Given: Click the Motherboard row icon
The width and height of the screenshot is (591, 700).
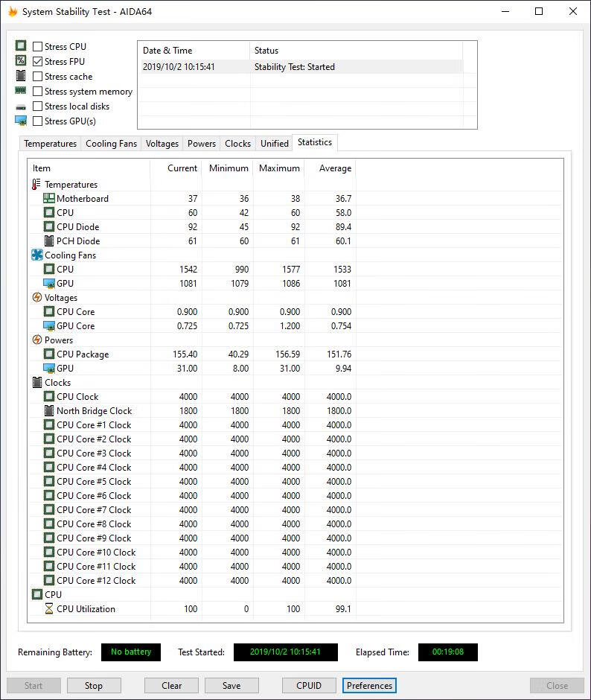Looking at the screenshot, I should 49,198.
